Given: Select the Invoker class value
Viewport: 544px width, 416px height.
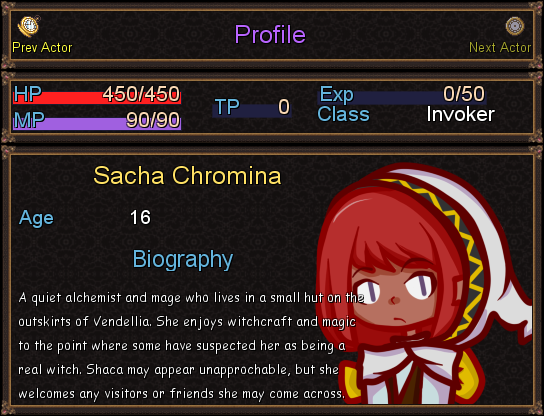Looking at the screenshot, I should [x=460, y=114].
